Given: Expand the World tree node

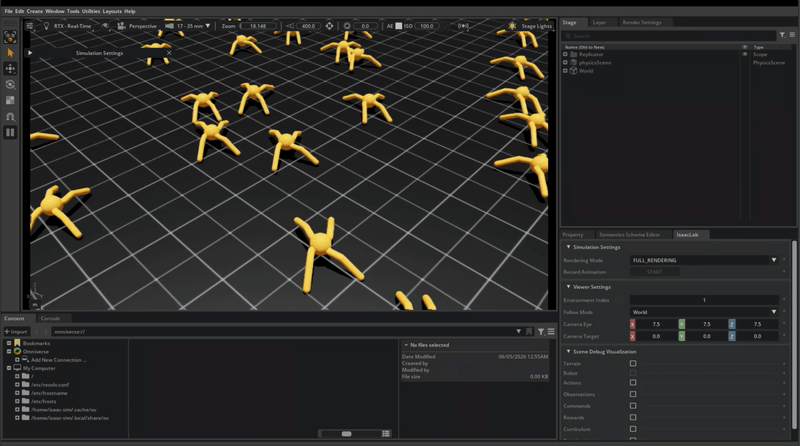Looking at the screenshot, I should [565, 70].
